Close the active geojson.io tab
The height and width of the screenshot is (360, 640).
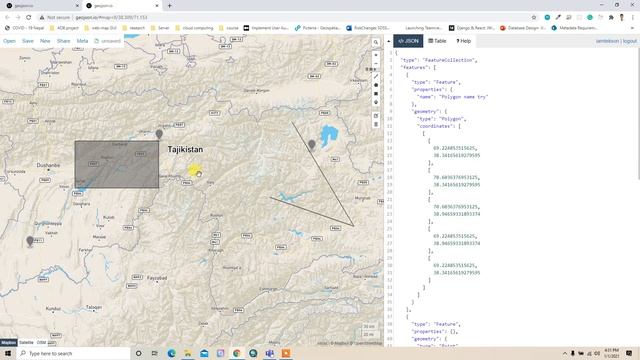tap(157, 6)
